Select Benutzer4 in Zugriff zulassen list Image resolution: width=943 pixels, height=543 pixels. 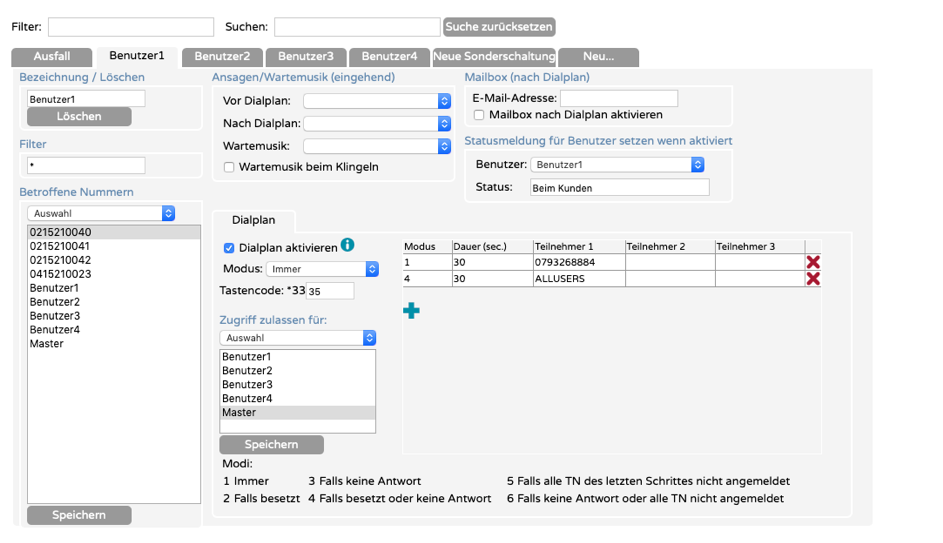click(298, 398)
